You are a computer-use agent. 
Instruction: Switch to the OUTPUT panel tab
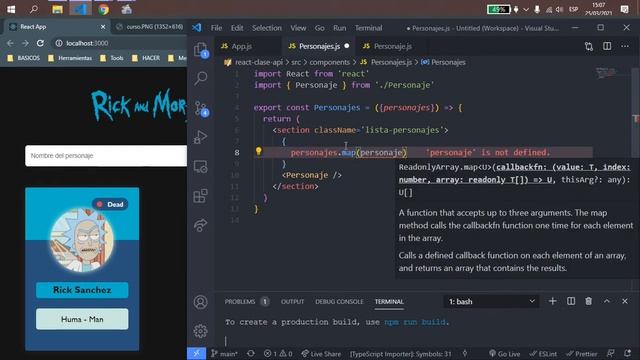tap(292, 302)
